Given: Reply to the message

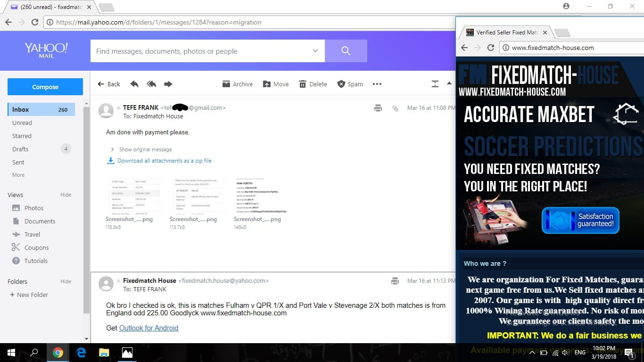Looking at the screenshot, I should (x=134, y=84).
